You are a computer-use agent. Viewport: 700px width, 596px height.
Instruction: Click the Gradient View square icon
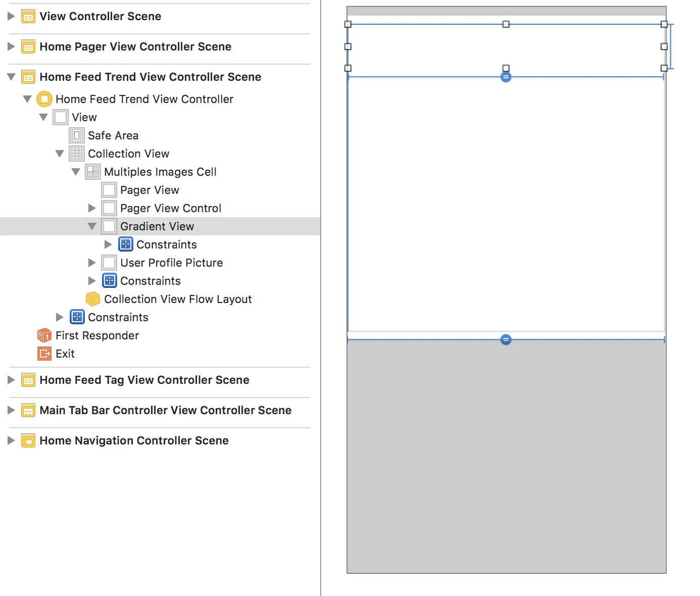click(109, 226)
